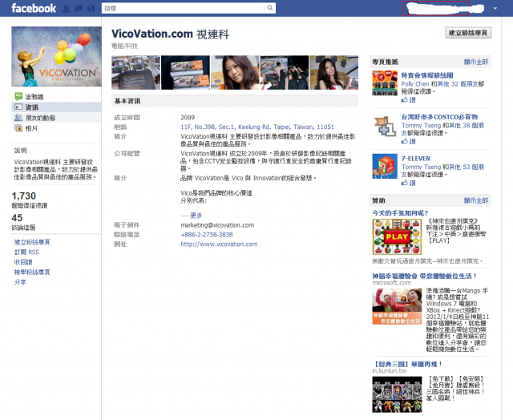
Task: Click VicoVation.com page title
Action: [170, 34]
